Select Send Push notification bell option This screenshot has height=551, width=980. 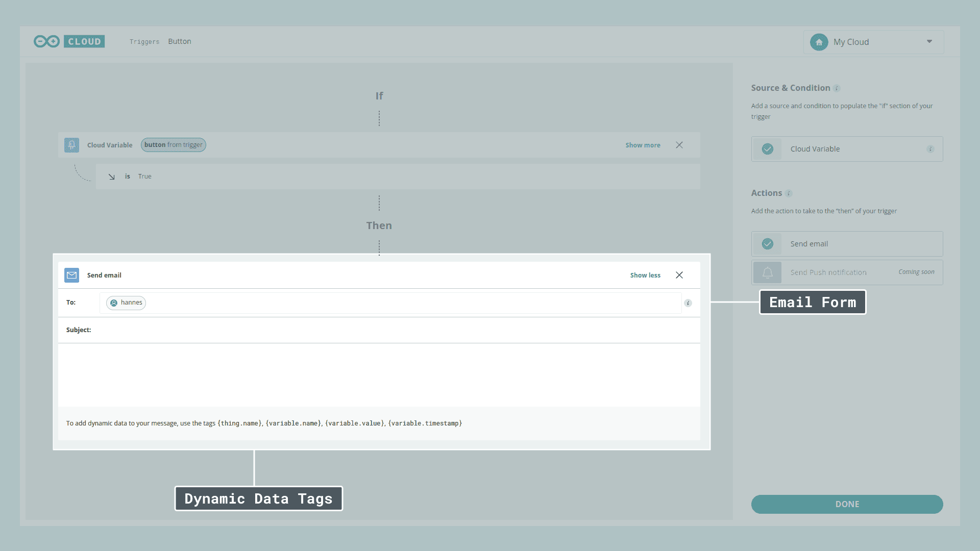[x=767, y=272]
